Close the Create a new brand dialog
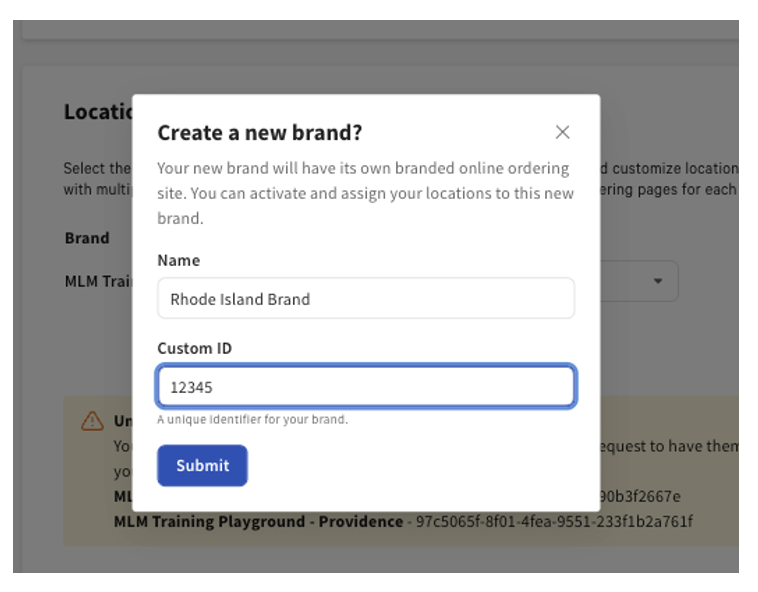 click(x=562, y=132)
